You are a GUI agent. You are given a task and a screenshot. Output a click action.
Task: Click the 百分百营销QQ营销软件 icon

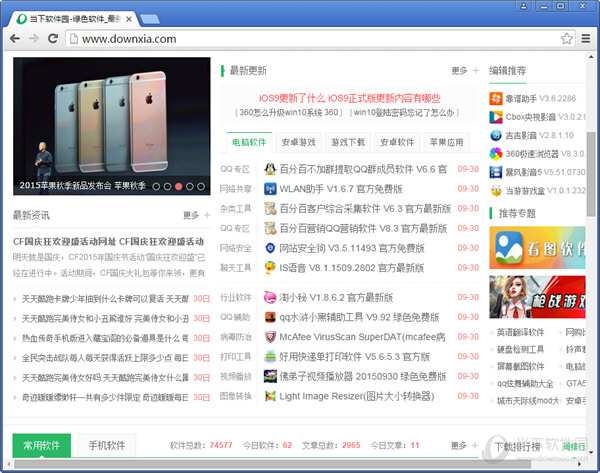(270, 228)
